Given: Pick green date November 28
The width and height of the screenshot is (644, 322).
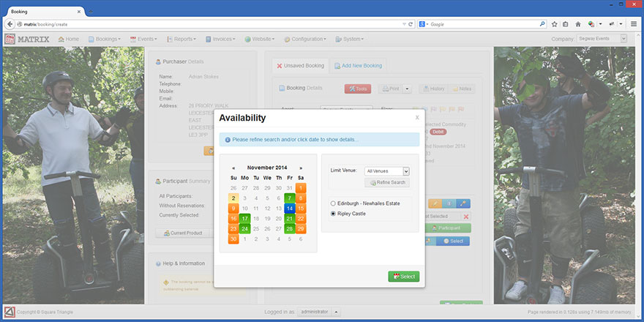Looking at the screenshot, I should click(x=290, y=229).
